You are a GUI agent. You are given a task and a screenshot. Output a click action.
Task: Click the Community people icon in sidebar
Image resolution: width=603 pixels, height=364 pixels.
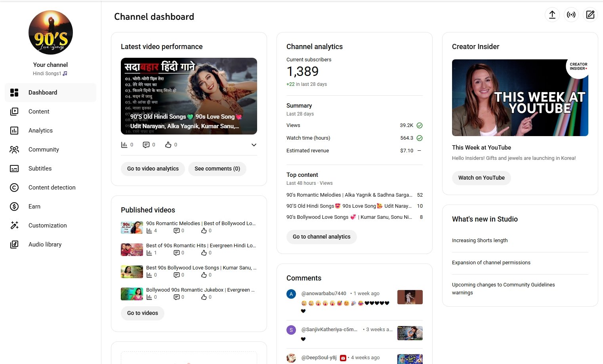pos(14,150)
